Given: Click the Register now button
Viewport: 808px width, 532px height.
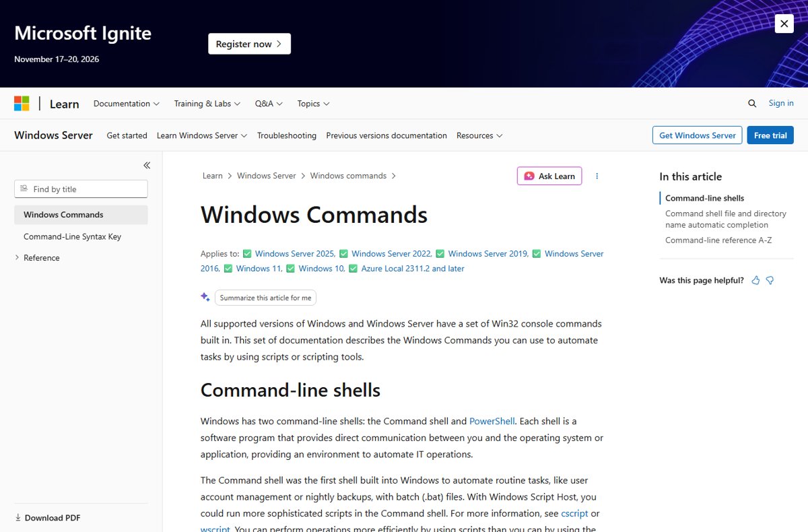Looking at the screenshot, I should [x=249, y=44].
